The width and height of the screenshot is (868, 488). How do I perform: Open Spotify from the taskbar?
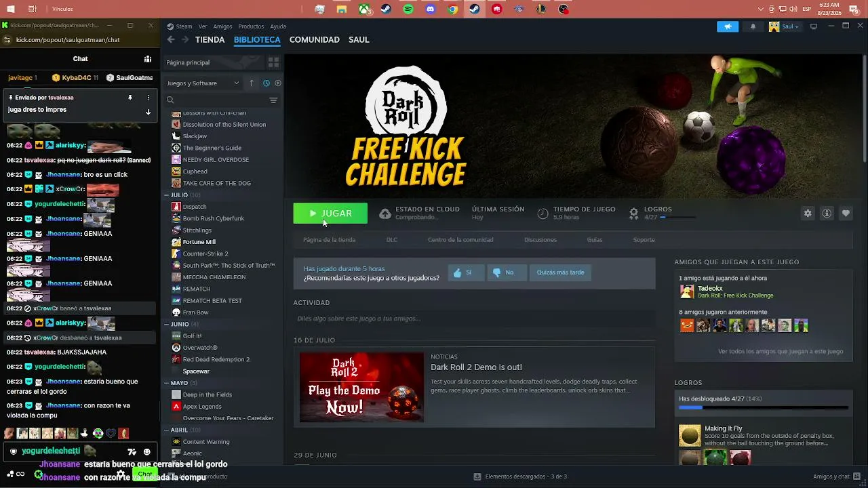tap(408, 9)
